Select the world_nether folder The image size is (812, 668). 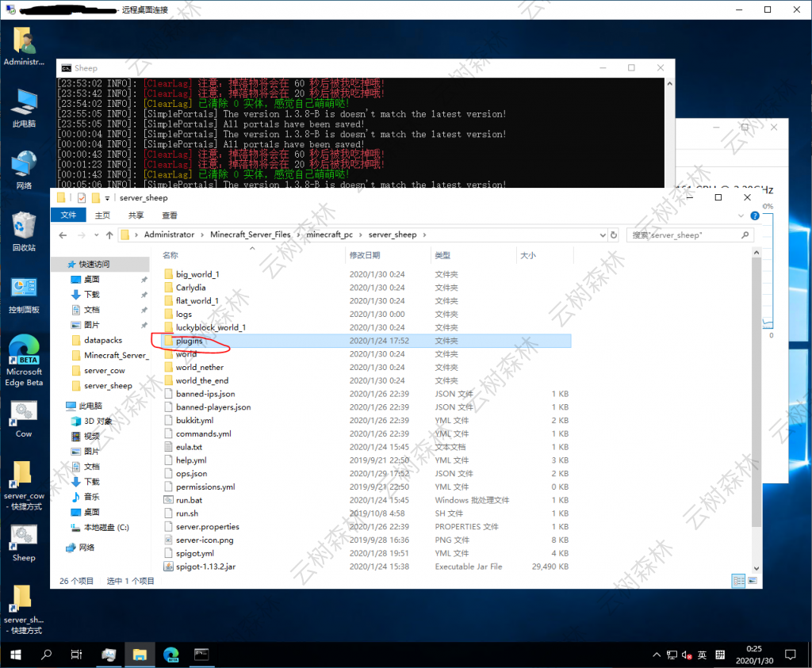tap(199, 368)
